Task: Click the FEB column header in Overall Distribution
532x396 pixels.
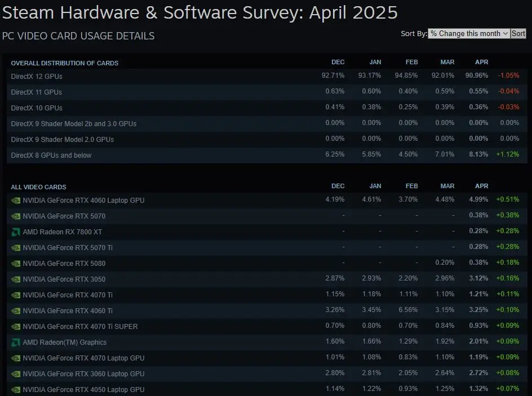Action: 411,62
